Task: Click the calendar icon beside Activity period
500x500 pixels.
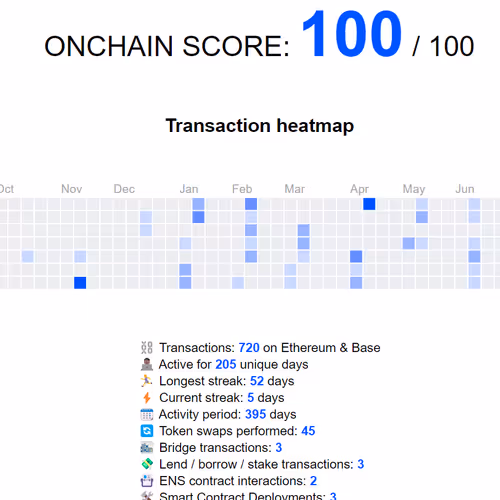Action: 147,414
